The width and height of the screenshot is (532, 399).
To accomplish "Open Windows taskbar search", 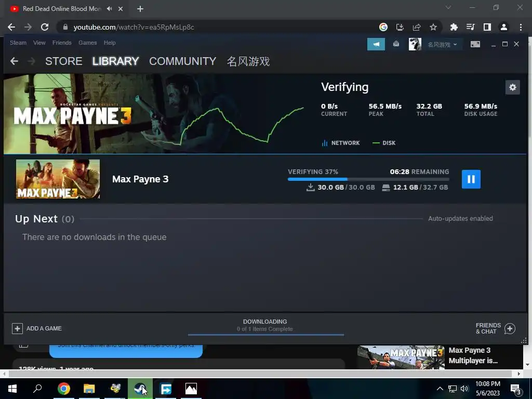I will pos(37,389).
